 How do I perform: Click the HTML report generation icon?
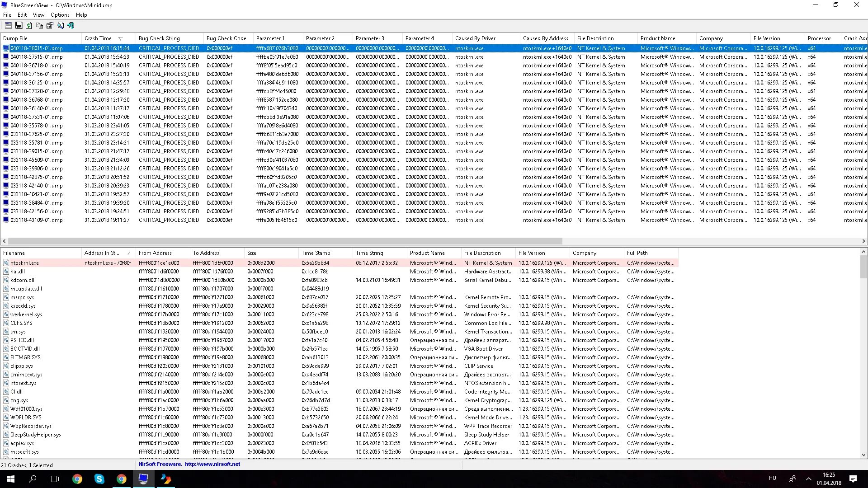[x=49, y=25]
